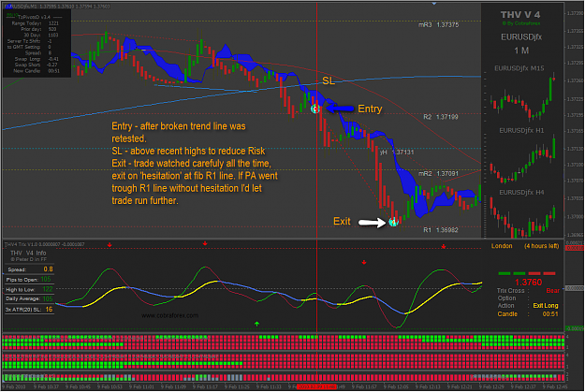Click the first green trend bar above 1.3760
Screen dimensions: 585x392
pyautogui.click(x=505, y=273)
